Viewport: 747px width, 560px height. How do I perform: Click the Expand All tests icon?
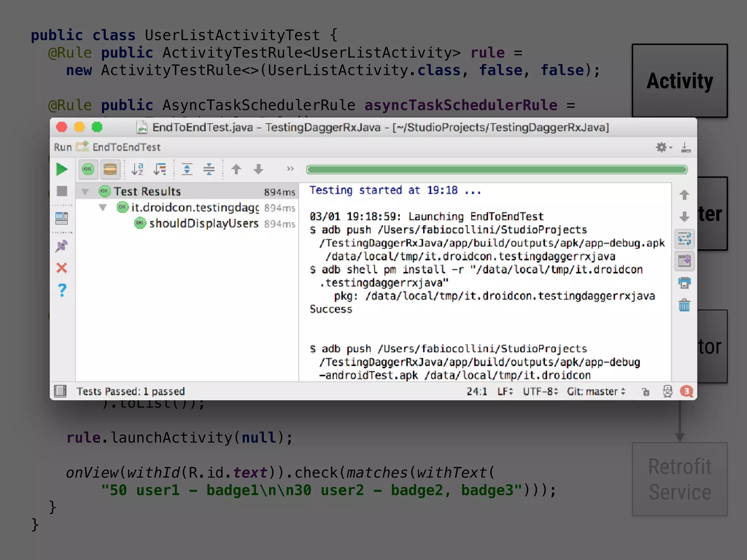tap(187, 169)
